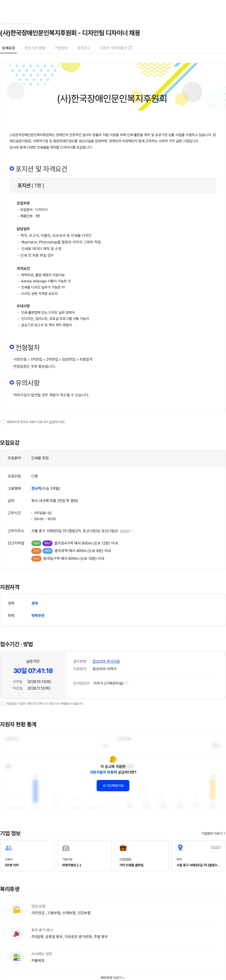Click the blurred blue bar in applicant chart

tap(35, 791)
